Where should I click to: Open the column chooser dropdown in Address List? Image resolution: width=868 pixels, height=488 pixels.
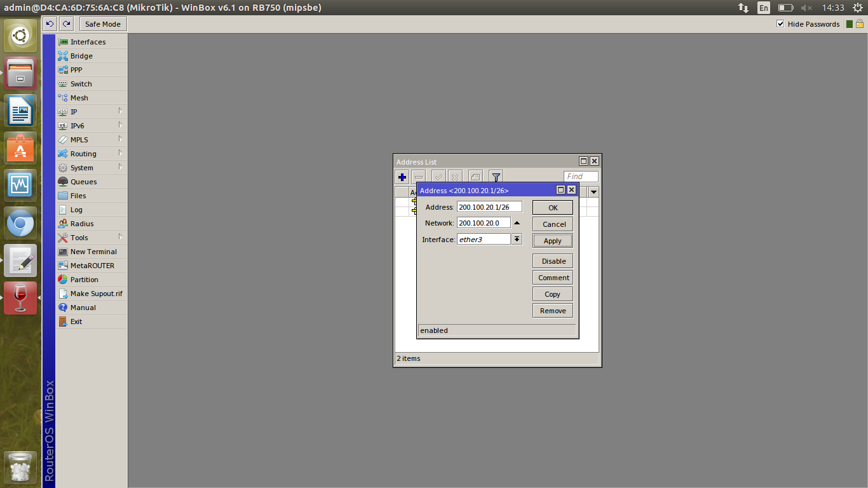tap(594, 192)
